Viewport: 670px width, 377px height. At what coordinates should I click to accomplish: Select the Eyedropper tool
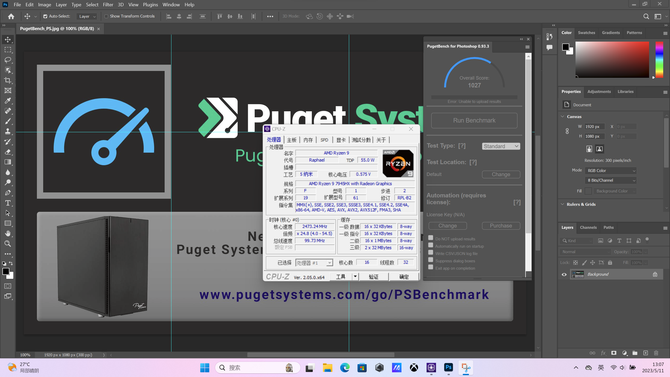[x=8, y=101]
